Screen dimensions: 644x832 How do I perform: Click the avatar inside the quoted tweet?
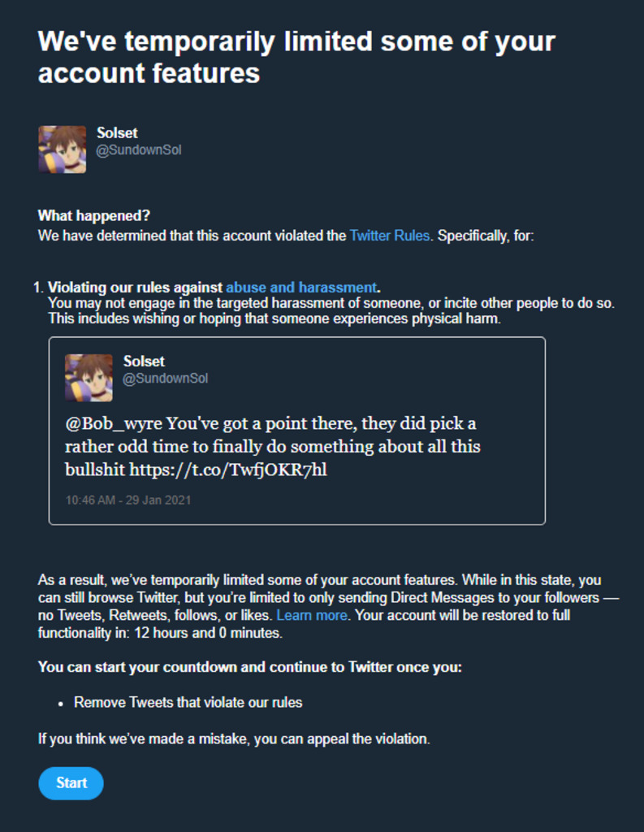[x=89, y=378]
